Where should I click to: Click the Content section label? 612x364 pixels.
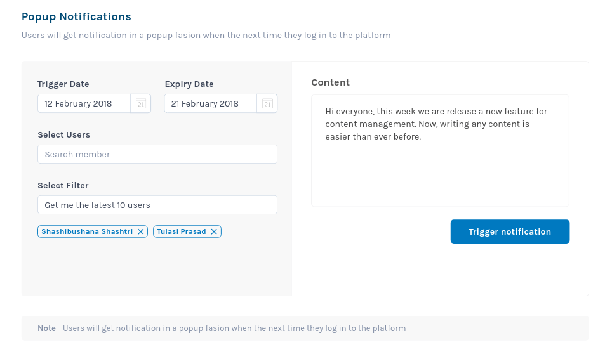[x=330, y=82]
